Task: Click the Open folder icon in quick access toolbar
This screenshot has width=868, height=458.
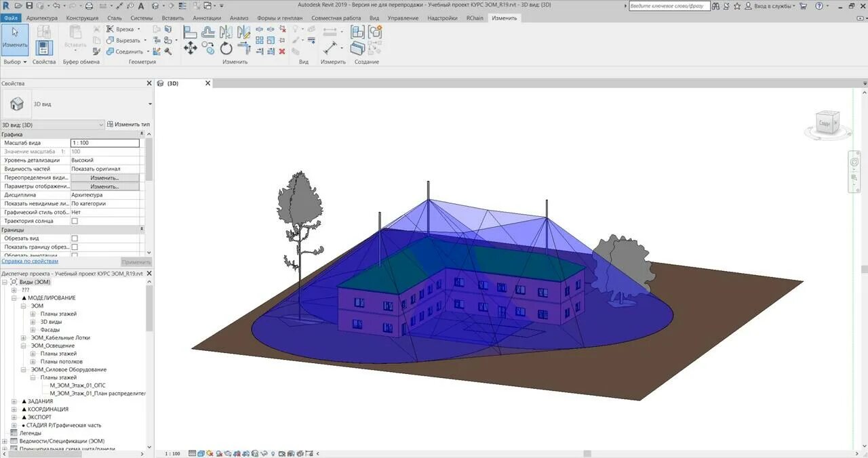Action: pyautogui.click(x=18, y=5)
